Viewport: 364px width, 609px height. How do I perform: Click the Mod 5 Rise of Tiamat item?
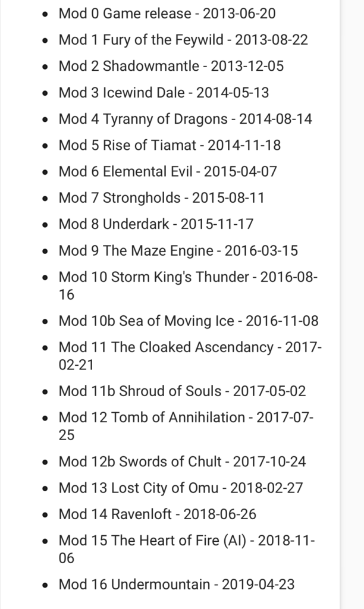pyautogui.click(x=170, y=145)
